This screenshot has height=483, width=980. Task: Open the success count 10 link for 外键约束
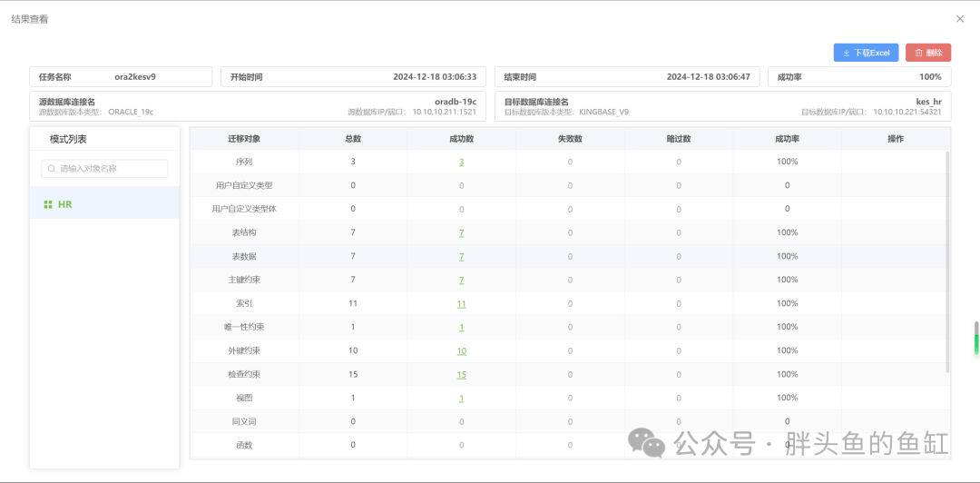461,350
